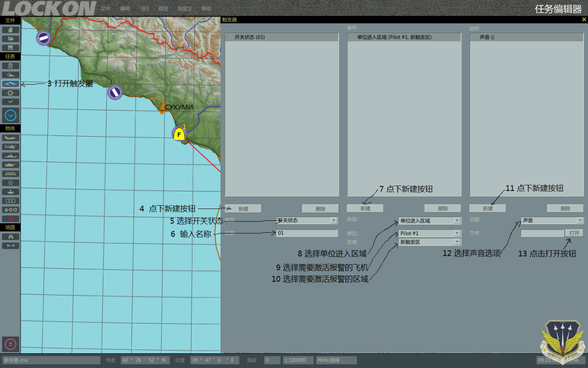Screen dimensions: 588x368
Task: Select the 声音 () action row
Action: [x=526, y=37]
